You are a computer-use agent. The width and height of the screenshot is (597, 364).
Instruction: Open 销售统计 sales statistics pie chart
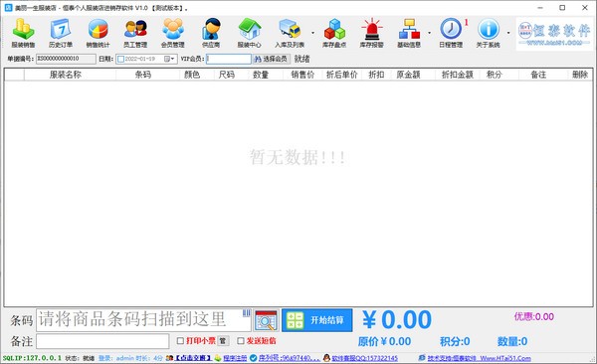point(98,33)
